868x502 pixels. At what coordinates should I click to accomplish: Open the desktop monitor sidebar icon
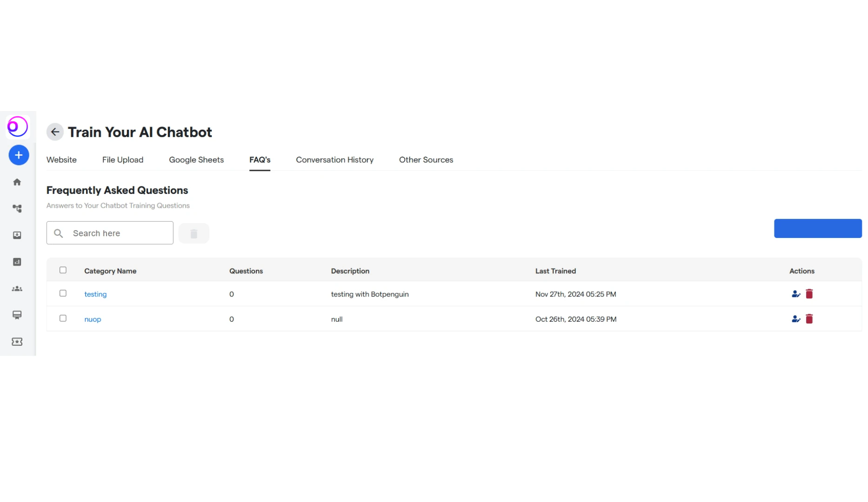(17, 315)
